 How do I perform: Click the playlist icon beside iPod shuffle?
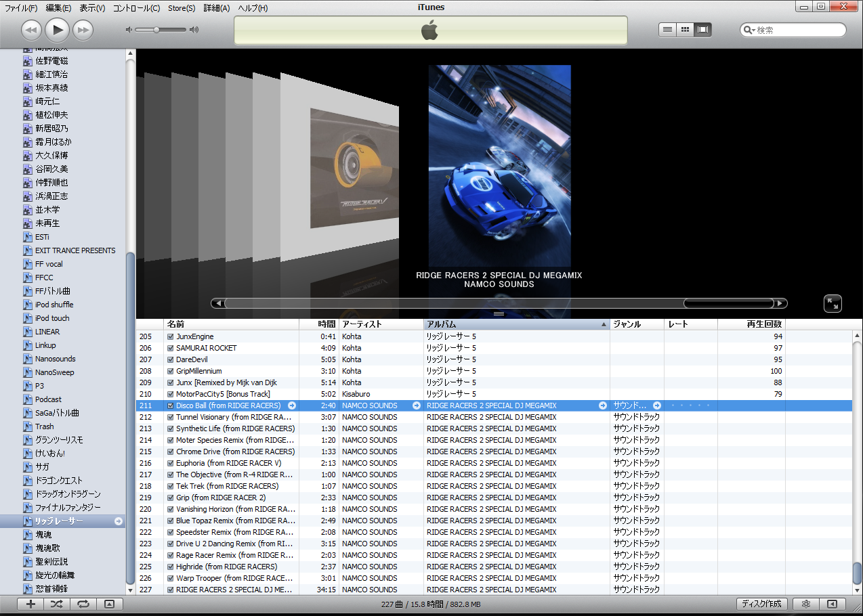coord(28,305)
